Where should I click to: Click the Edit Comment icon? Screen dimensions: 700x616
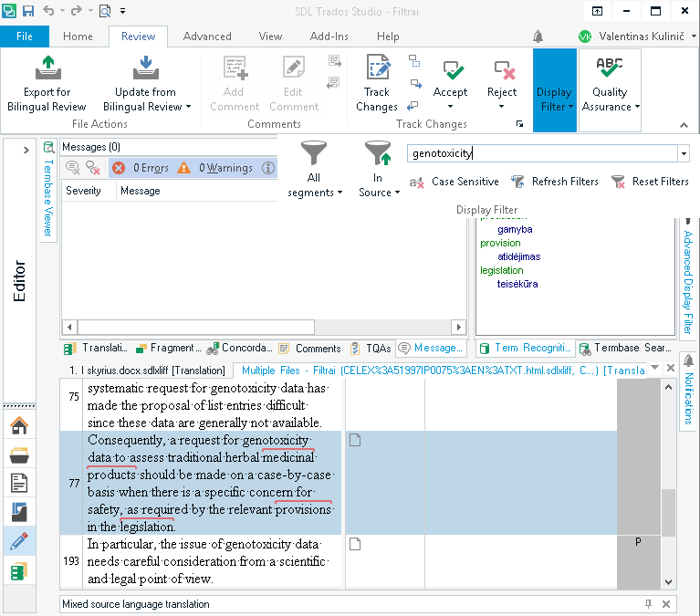tap(294, 68)
